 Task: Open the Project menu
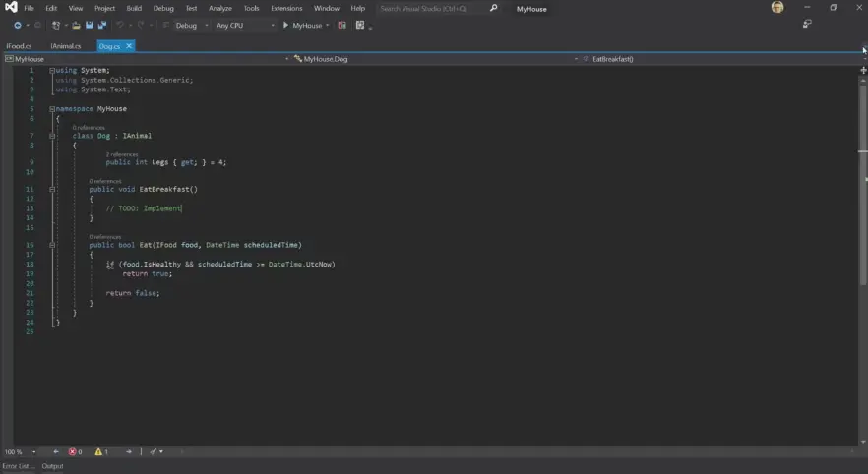104,8
